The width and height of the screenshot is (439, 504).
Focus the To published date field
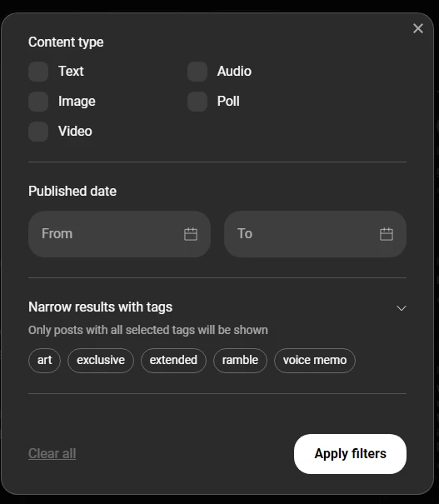(315, 234)
